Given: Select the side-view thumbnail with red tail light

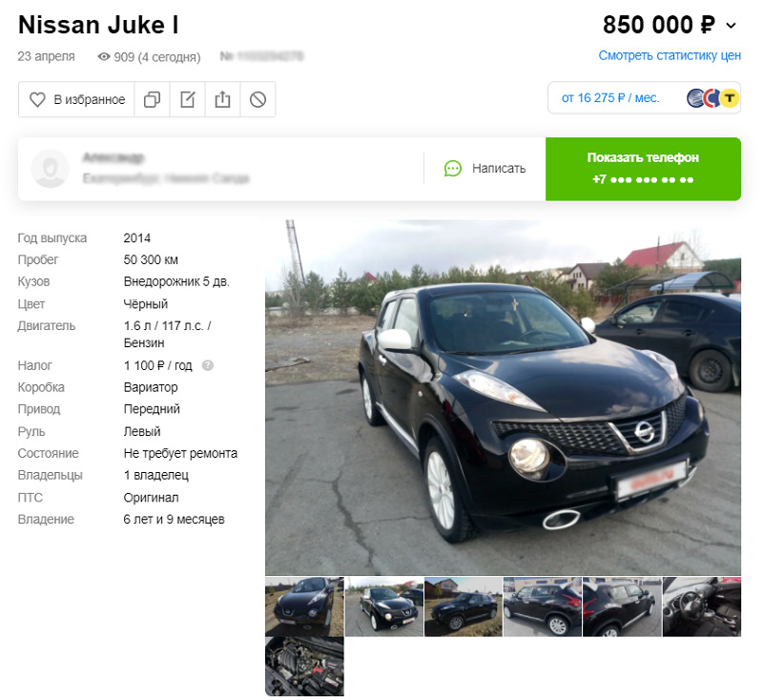Looking at the screenshot, I should pyautogui.click(x=543, y=607).
